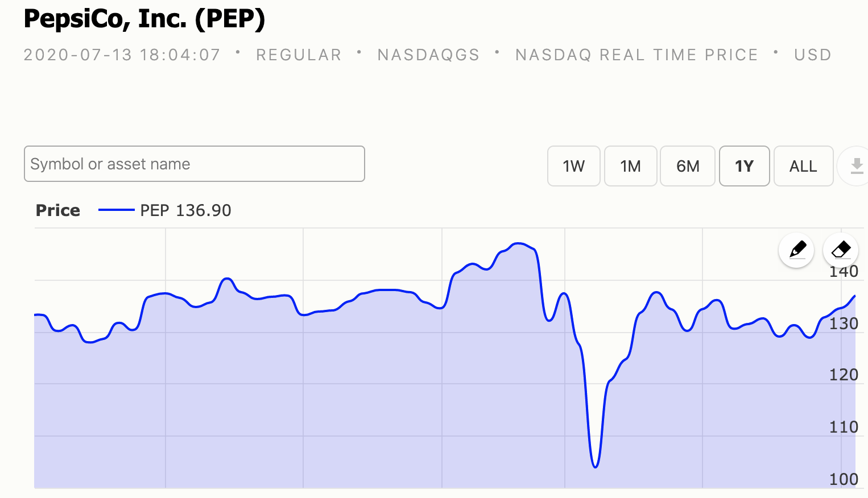Focus the Symbol or asset name field
This screenshot has height=498, width=868.
coord(195,164)
